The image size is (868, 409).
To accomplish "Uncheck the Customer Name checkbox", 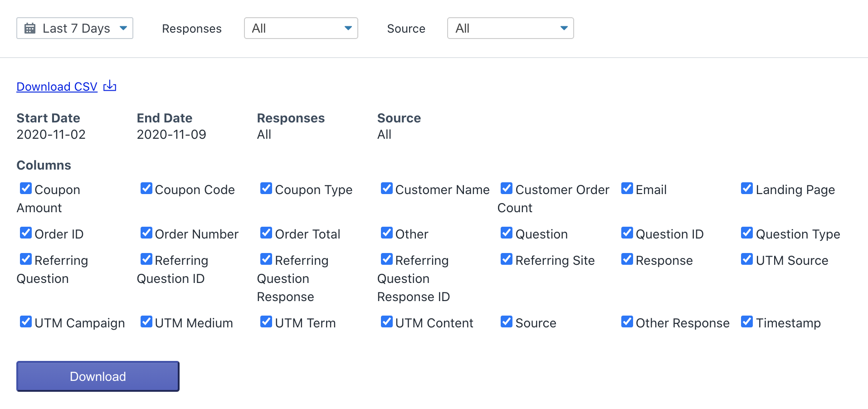I will (387, 188).
